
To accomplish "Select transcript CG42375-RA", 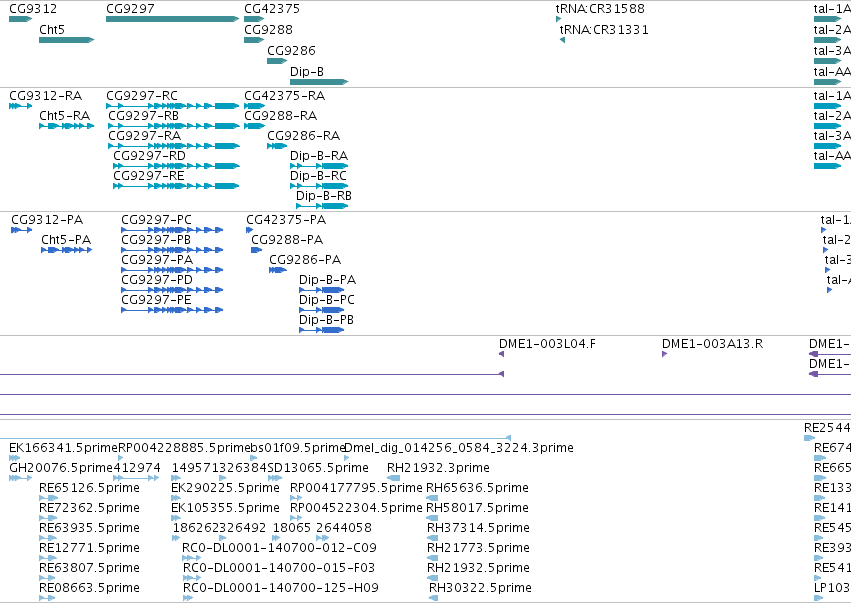I will 284,96.
